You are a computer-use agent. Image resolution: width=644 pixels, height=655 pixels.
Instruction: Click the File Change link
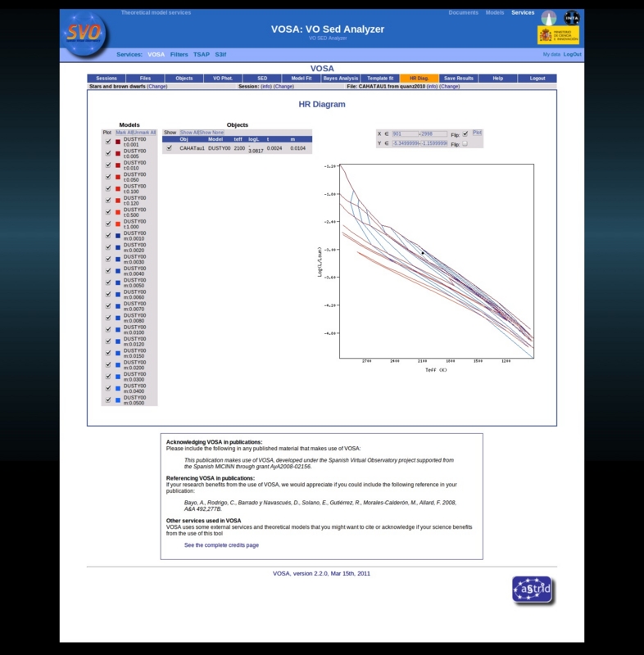coord(449,87)
